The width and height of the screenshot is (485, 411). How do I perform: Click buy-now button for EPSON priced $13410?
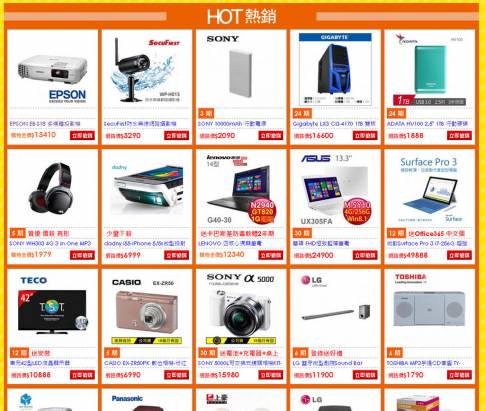pos(82,135)
